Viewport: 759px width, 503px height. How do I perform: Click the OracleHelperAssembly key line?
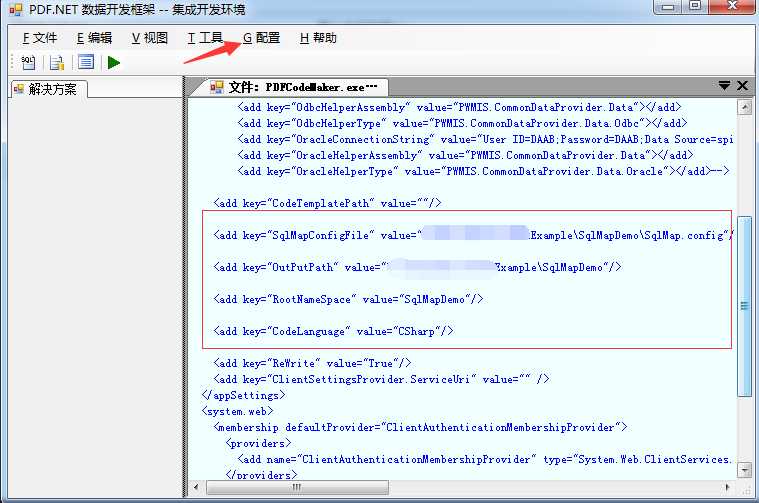tap(465, 155)
